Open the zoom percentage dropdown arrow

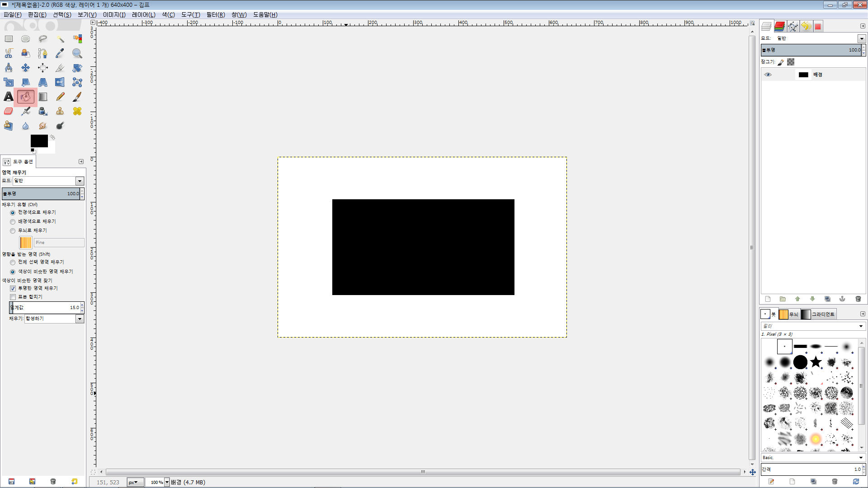click(167, 483)
